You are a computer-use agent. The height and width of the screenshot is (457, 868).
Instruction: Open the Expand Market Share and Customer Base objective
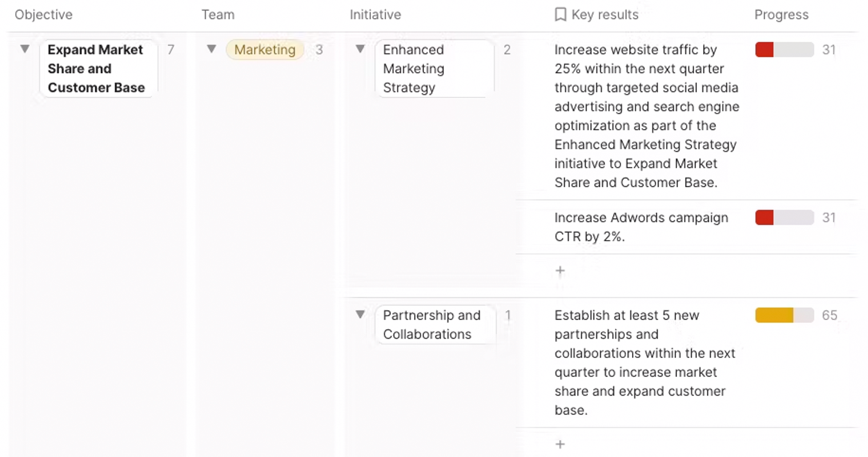tap(96, 69)
